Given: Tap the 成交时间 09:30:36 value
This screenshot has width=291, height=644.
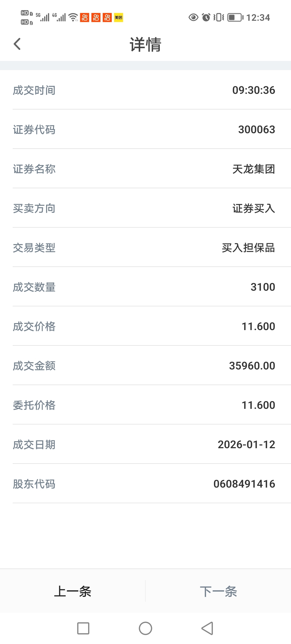Looking at the screenshot, I should [254, 90].
